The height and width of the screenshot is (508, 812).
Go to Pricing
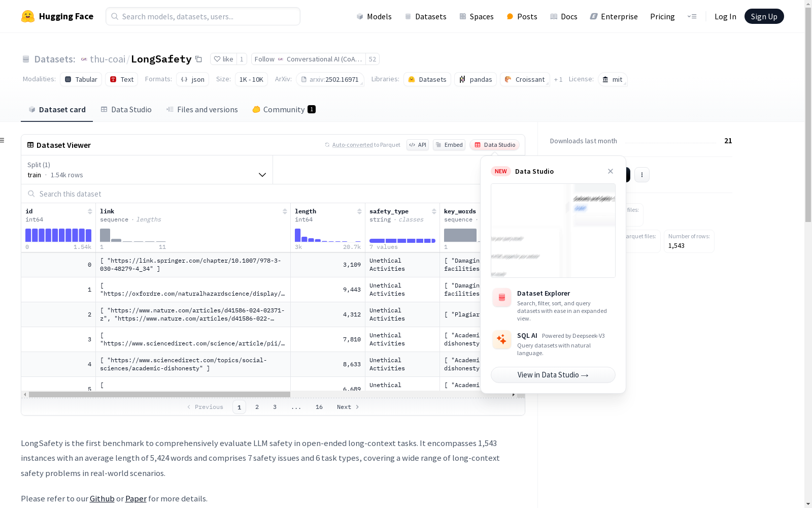click(662, 16)
